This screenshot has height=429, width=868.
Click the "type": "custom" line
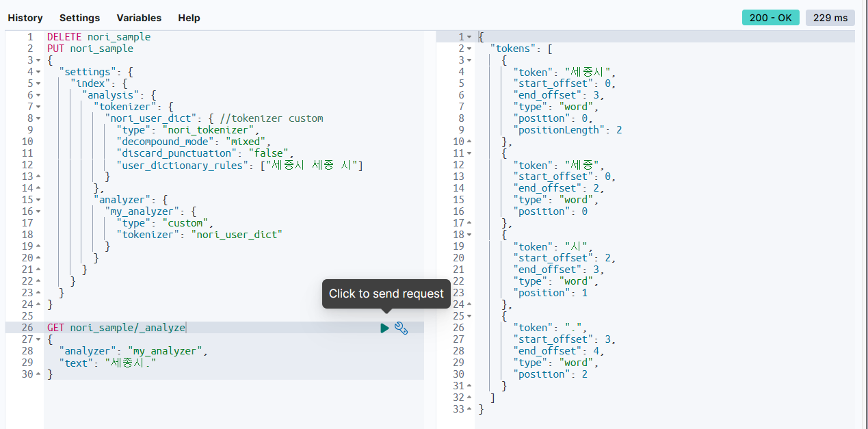(165, 223)
